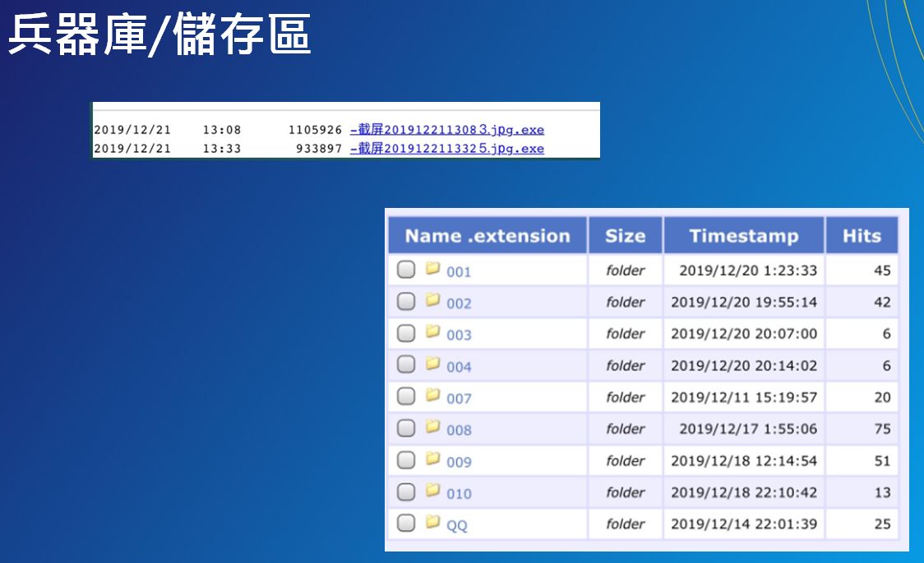Screen dimensions: 924x563
Task: Click the hits value 42
Action: pyautogui.click(x=882, y=302)
